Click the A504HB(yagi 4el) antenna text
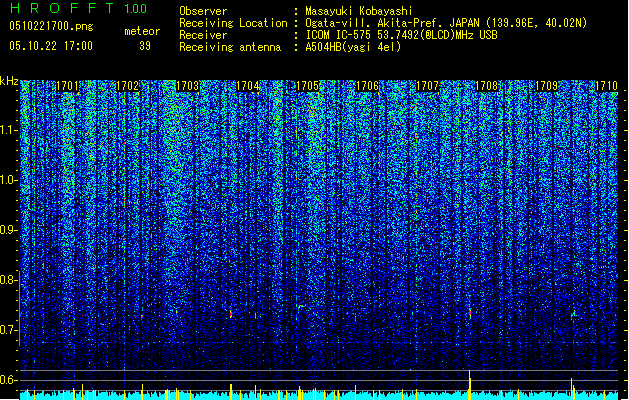Viewport: 629px width, 400px height. [353, 47]
